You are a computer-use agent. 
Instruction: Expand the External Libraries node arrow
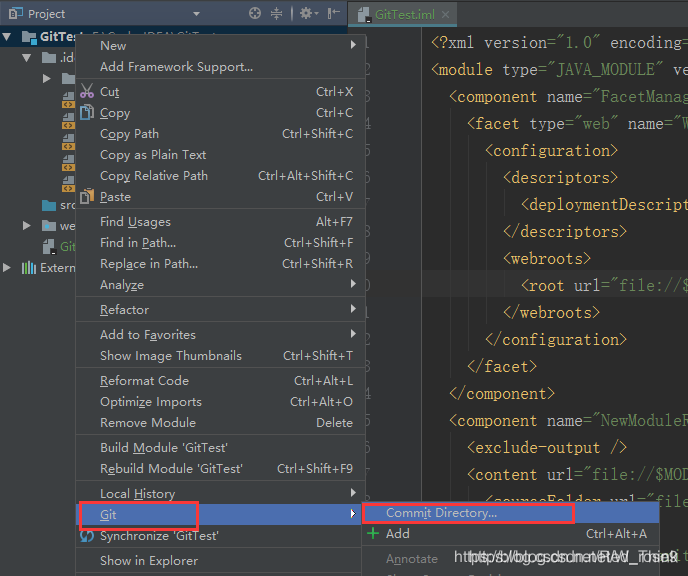click(x=7, y=268)
